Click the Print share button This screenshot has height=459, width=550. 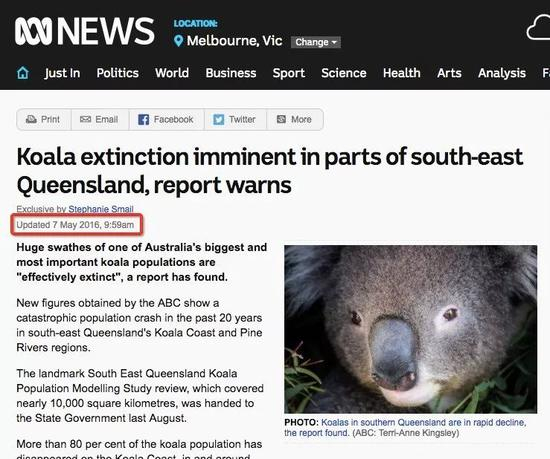tap(44, 120)
